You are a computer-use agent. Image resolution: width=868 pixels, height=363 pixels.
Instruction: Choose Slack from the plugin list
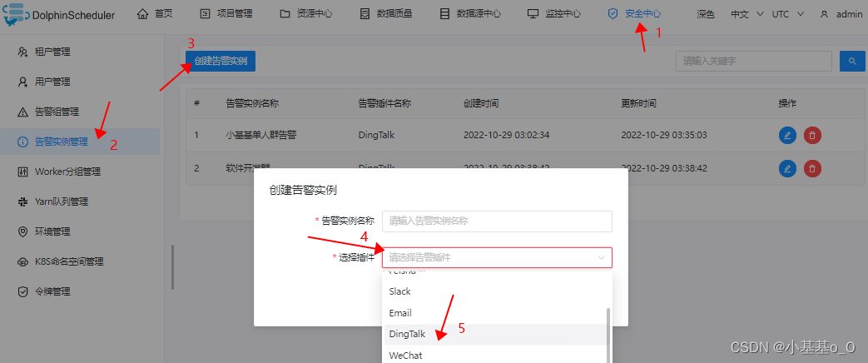[x=497, y=291]
